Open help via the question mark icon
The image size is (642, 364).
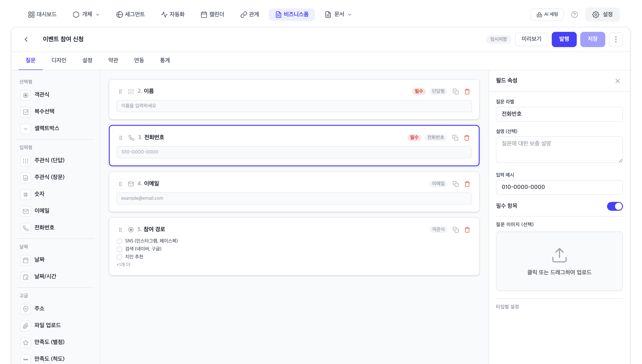pos(575,14)
